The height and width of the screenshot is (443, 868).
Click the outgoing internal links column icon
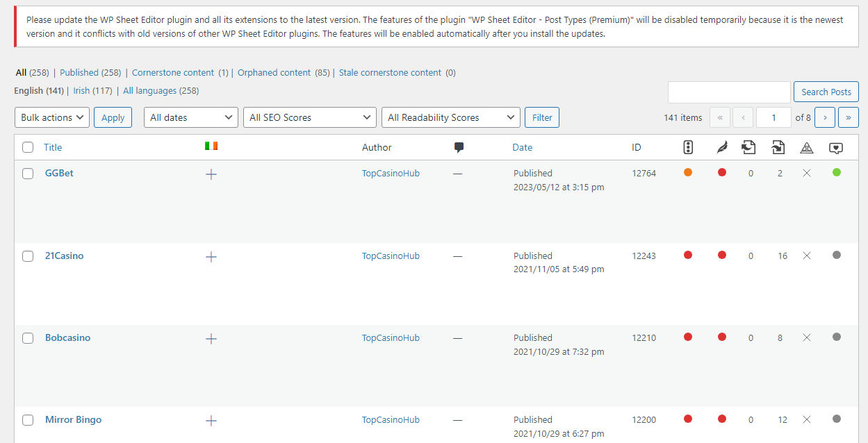[x=748, y=147]
